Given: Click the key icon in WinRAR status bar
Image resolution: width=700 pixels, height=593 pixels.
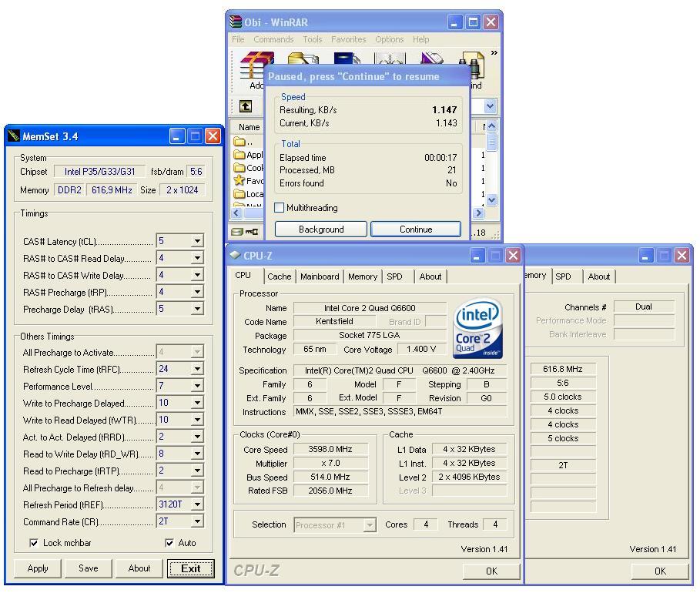Looking at the screenshot, I should (x=253, y=232).
